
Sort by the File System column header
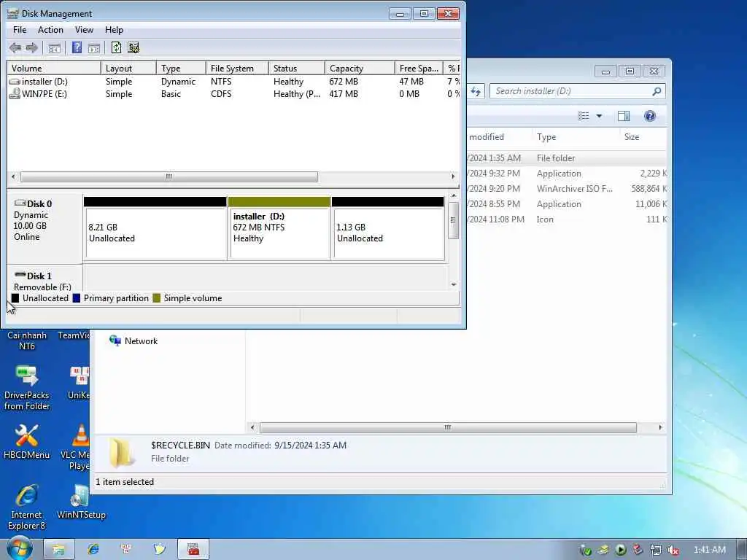[x=237, y=68]
